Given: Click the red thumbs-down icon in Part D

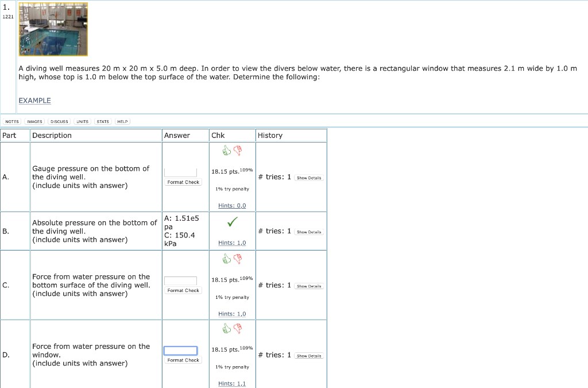Looking at the screenshot, I should [238, 328].
